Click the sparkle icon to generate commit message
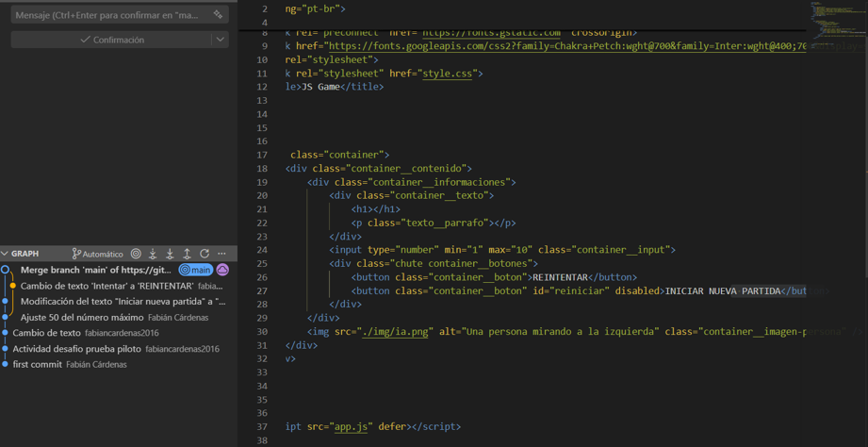 tap(218, 15)
